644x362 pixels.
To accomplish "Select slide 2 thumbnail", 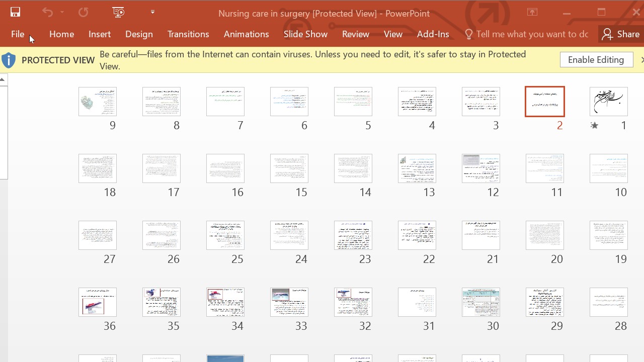I will tap(545, 102).
